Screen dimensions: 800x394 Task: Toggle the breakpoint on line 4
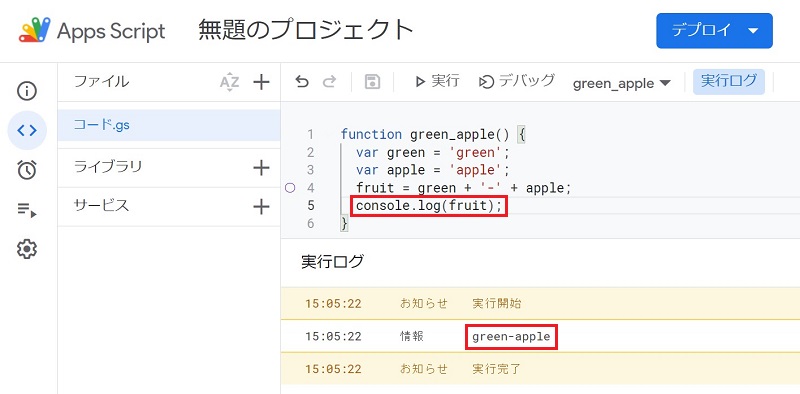290,188
